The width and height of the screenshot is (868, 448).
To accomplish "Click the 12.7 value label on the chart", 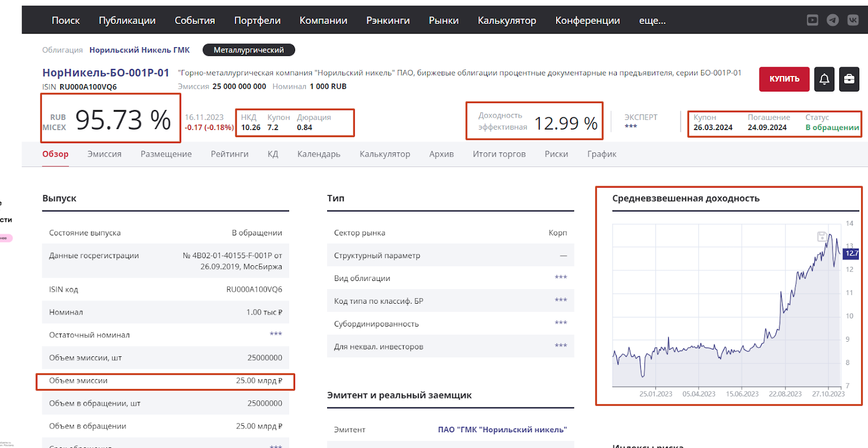I will click(851, 253).
